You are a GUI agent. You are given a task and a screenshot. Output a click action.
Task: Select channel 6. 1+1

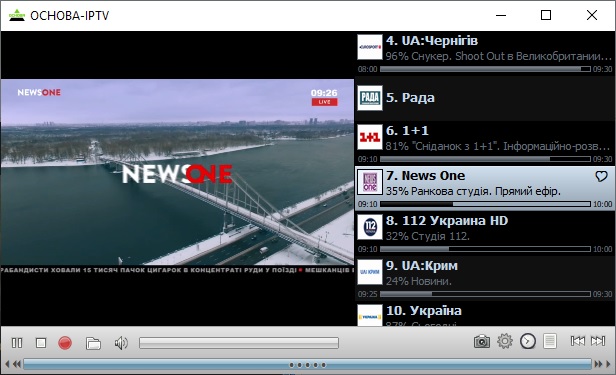click(485, 143)
